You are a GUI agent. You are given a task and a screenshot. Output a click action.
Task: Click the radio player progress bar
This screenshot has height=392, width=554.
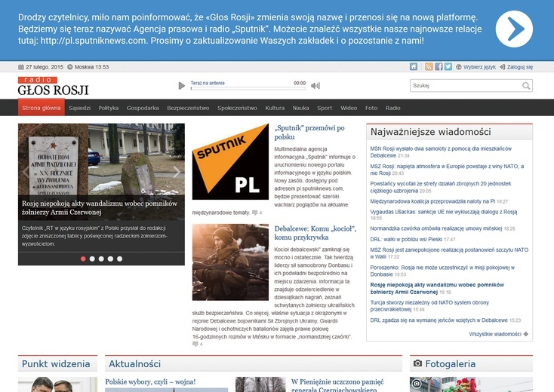(x=248, y=88)
